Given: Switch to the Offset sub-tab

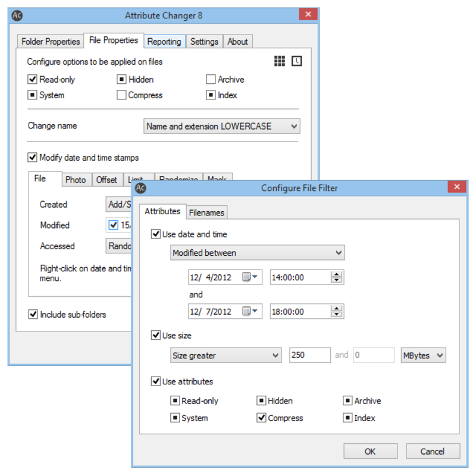Looking at the screenshot, I should [x=107, y=180].
